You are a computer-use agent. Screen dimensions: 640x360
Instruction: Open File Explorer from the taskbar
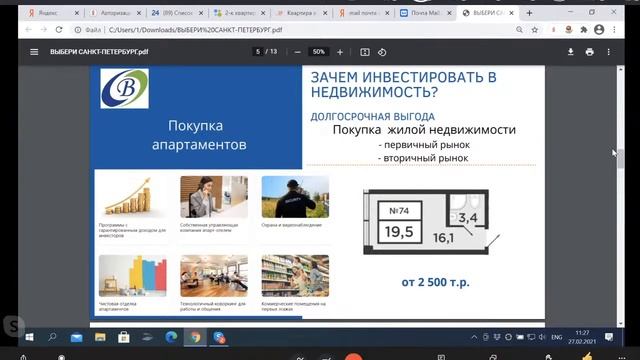pyautogui.click(x=100, y=337)
